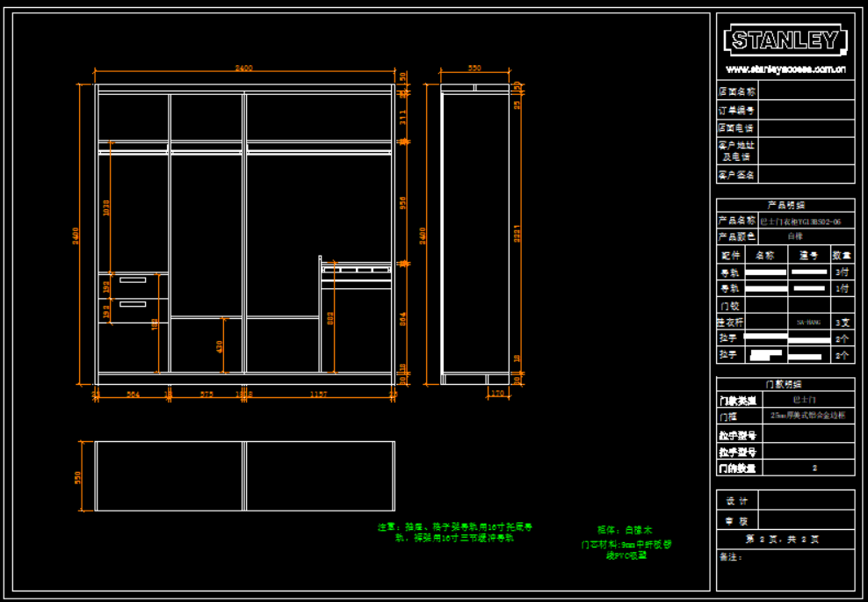Click the green note text about drawer rails
This screenshot has height=602, width=868.
(x=454, y=533)
